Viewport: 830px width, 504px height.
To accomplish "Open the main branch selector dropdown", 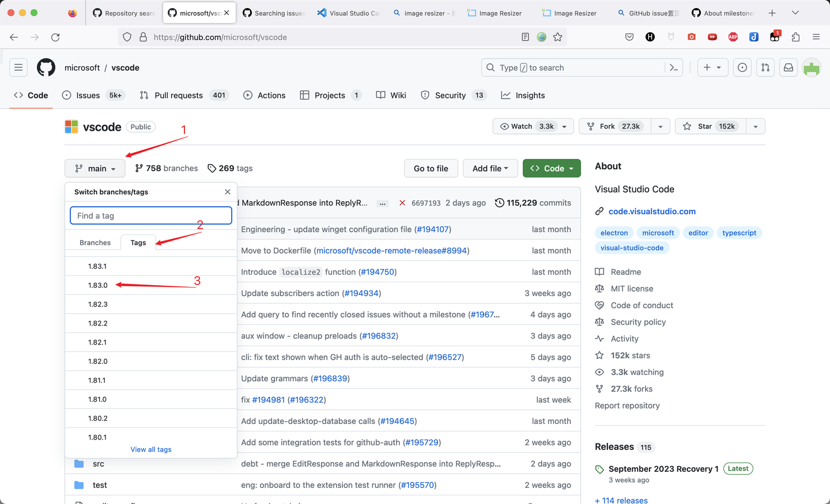I will coord(95,168).
